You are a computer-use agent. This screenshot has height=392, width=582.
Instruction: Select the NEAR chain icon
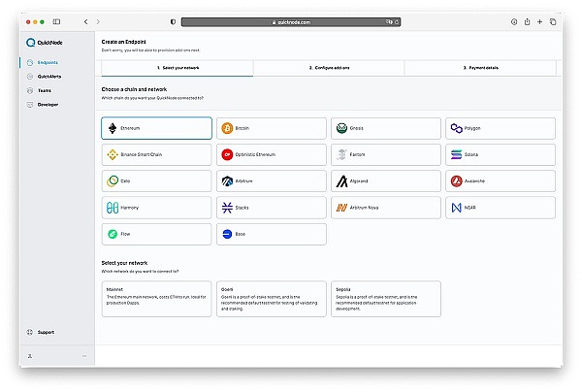pyautogui.click(x=456, y=208)
